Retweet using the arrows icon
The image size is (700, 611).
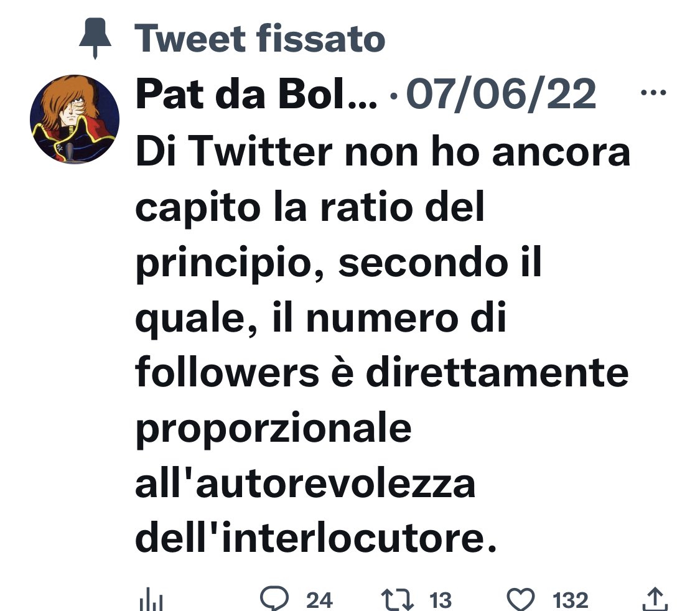[397, 599]
